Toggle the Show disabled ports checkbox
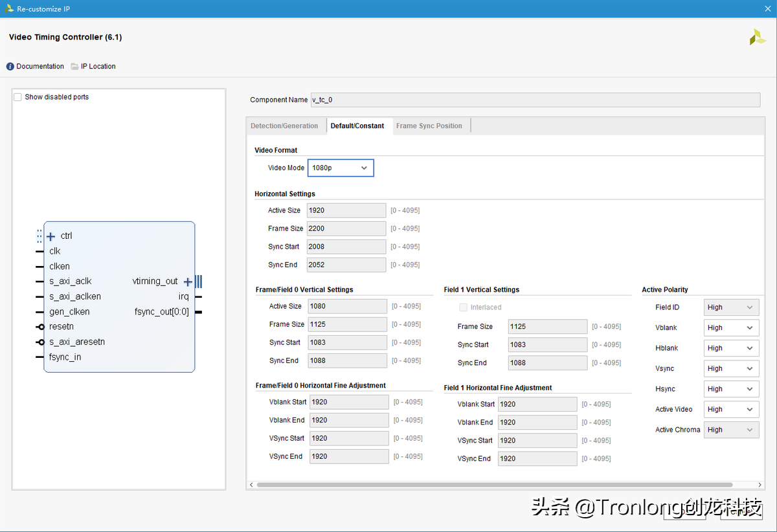The image size is (777, 532). pos(17,96)
